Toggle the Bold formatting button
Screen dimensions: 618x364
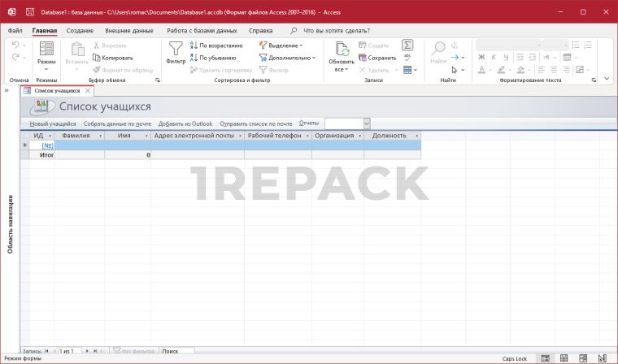point(481,58)
